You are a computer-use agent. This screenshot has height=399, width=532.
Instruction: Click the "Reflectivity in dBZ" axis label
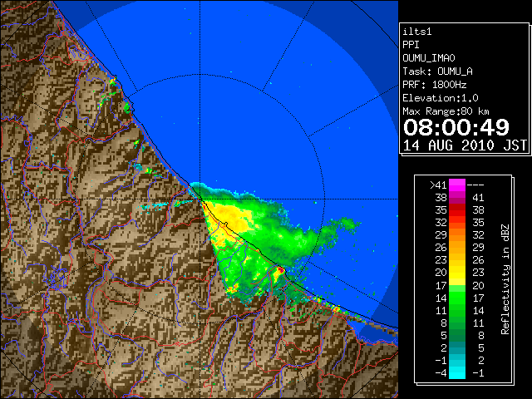(x=505, y=279)
